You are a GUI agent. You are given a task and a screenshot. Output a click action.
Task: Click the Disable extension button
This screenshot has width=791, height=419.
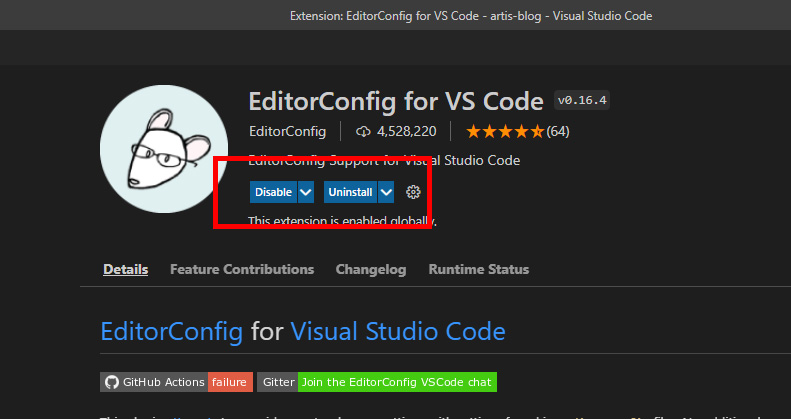pyautogui.click(x=273, y=192)
